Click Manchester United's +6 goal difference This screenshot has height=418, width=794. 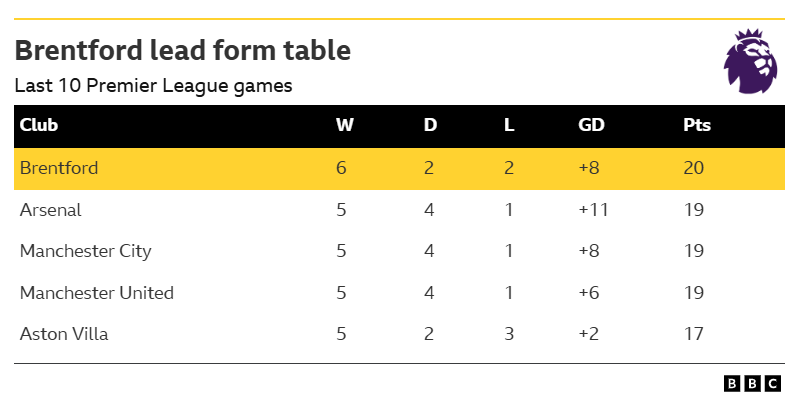tap(591, 293)
